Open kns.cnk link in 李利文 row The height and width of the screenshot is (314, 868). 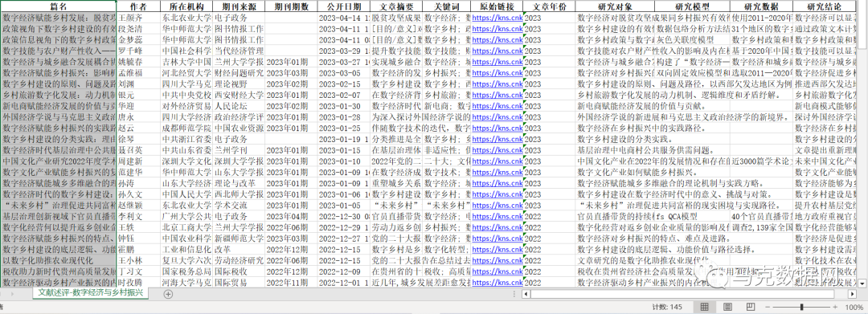pos(497,216)
